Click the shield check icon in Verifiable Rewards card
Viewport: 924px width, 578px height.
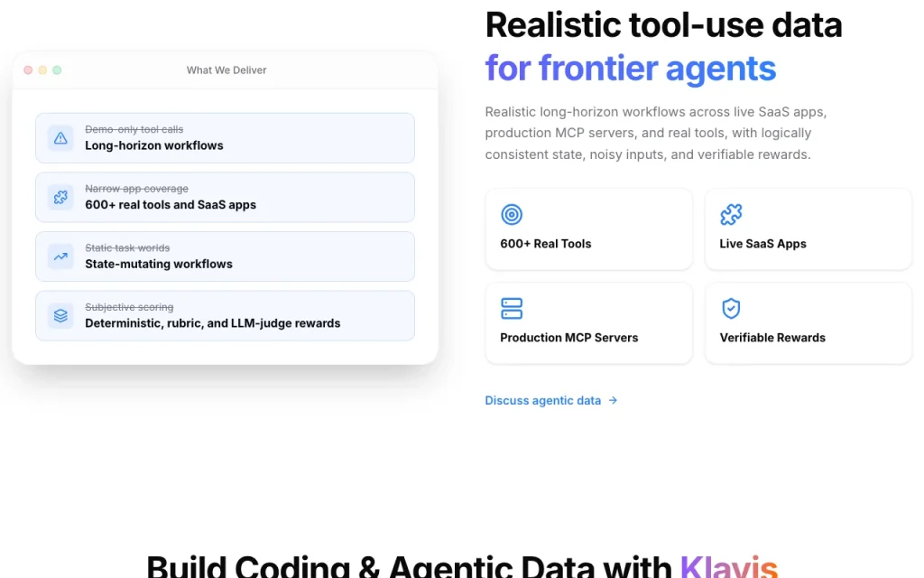click(x=731, y=309)
